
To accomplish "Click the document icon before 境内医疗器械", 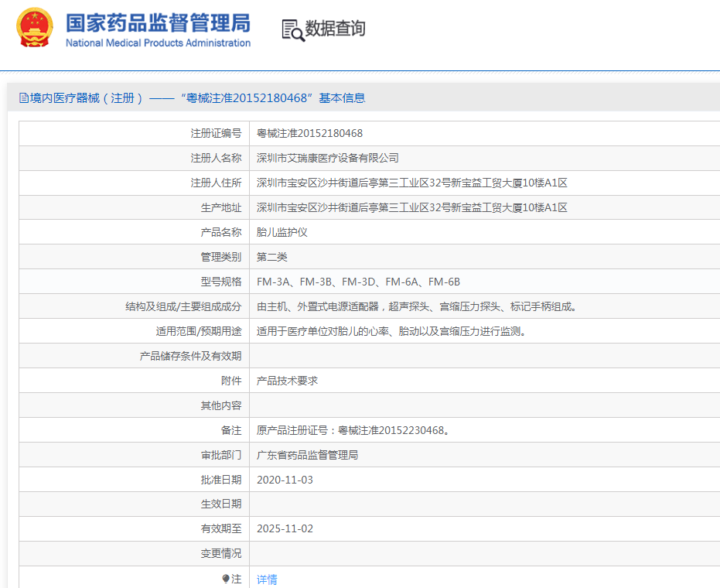I will coord(23,97).
